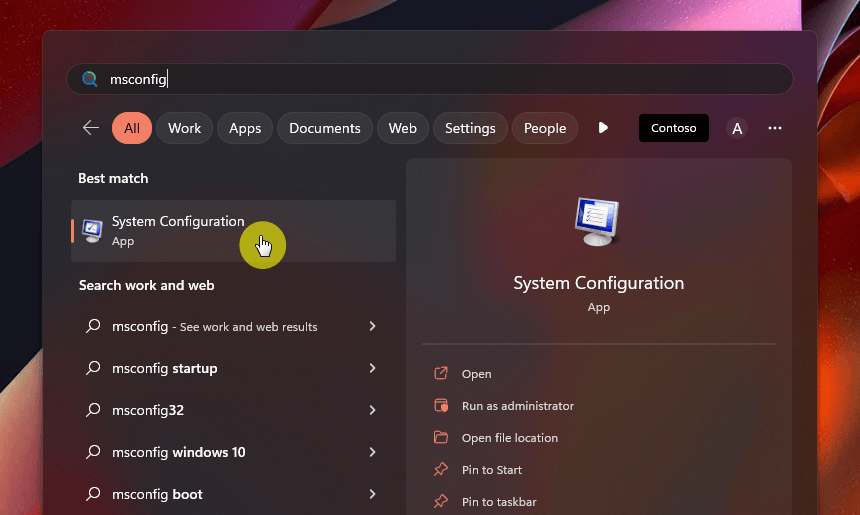This screenshot has width=860, height=515.
Task: Select the All filter tab
Action: point(132,128)
